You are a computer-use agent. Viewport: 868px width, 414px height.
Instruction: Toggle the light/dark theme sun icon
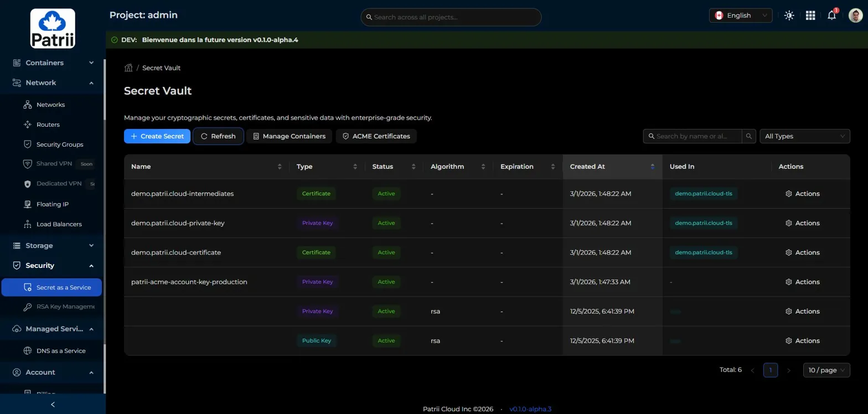pyautogui.click(x=789, y=15)
